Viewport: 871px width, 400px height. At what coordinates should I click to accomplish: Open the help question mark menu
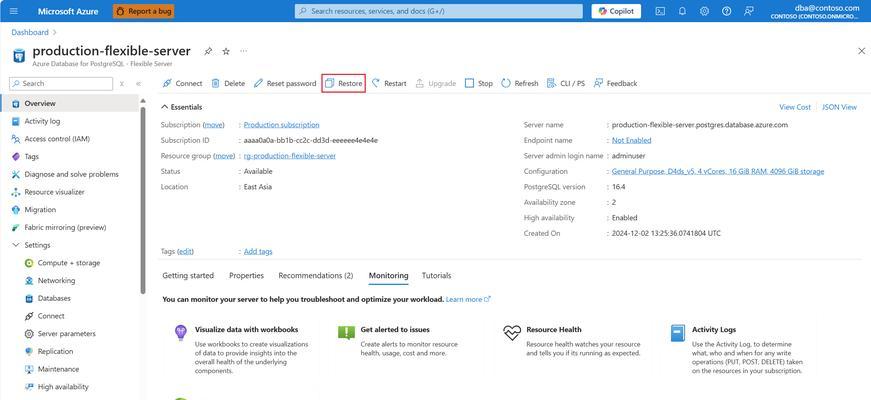[x=727, y=11]
